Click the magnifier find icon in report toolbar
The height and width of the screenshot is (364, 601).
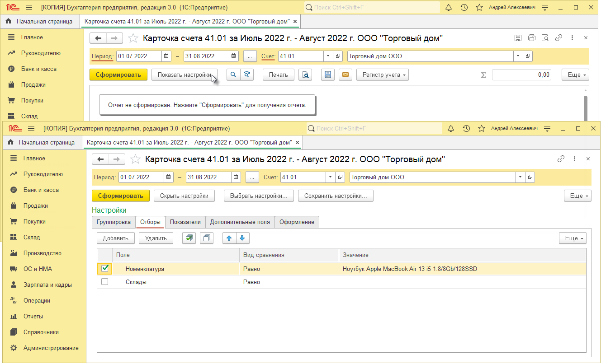click(233, 75)
